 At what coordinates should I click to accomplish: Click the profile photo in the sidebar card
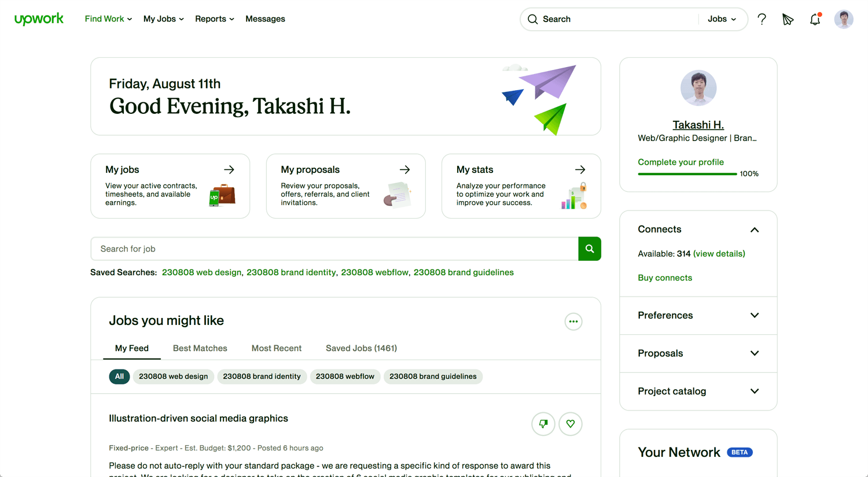[698, 88]
